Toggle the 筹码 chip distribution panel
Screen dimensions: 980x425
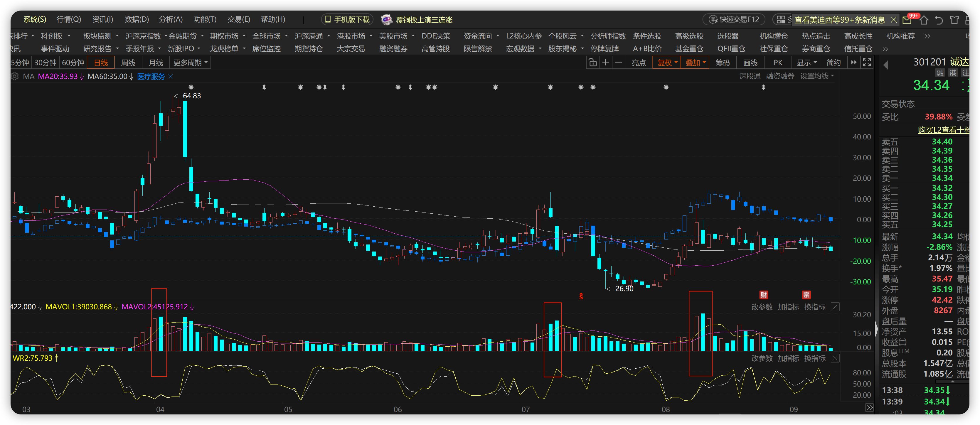click(723, 63)
